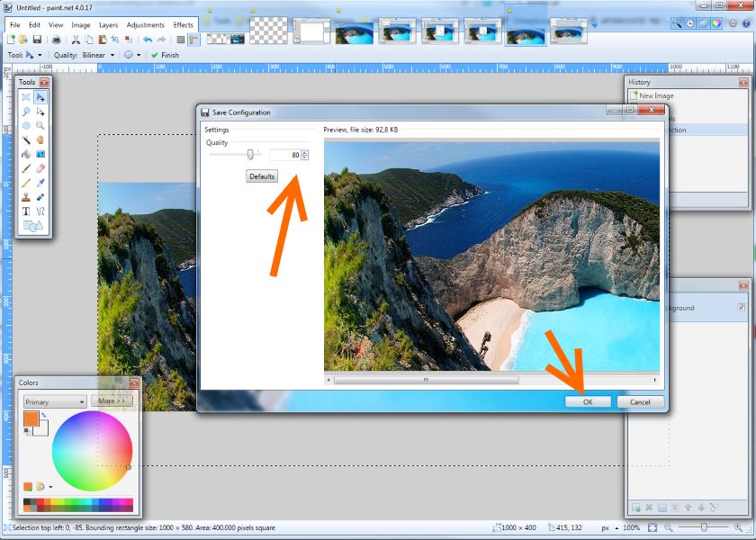Click the Defaults button
The image size is (756, 540).
(x=262, y=176)
